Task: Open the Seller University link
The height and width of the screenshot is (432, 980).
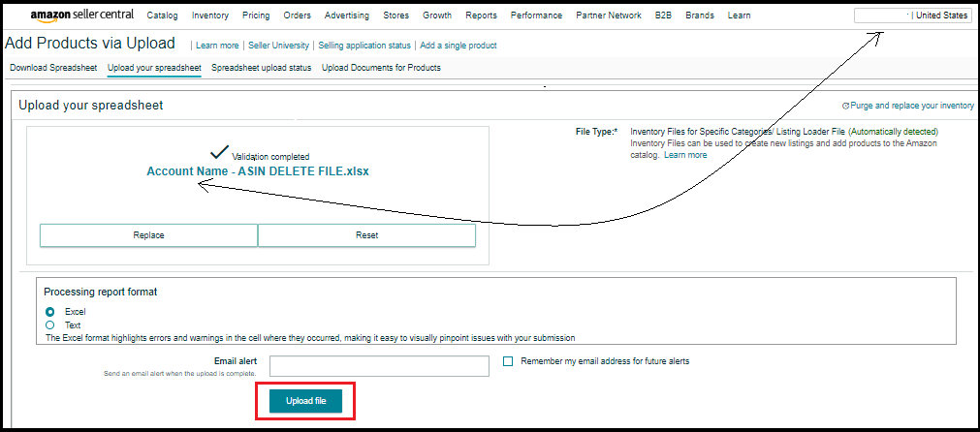Action: tap(278, 46)
